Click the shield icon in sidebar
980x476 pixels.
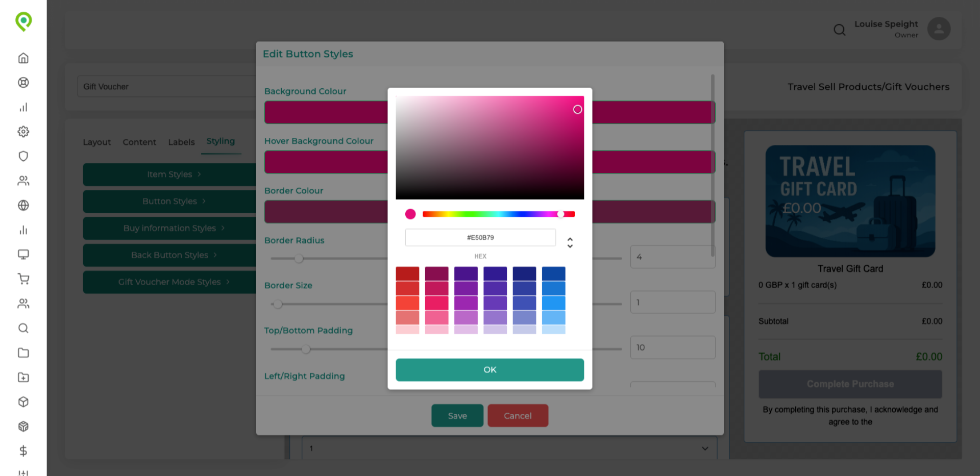coord(23,156)
